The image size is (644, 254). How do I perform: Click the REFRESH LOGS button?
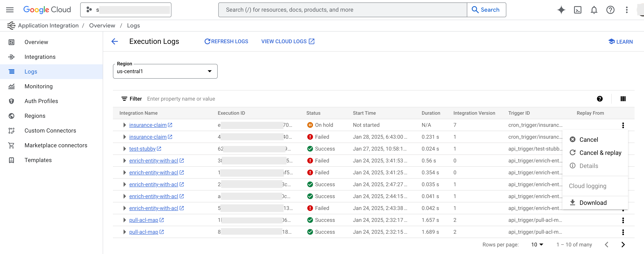[x=227, y=41]
